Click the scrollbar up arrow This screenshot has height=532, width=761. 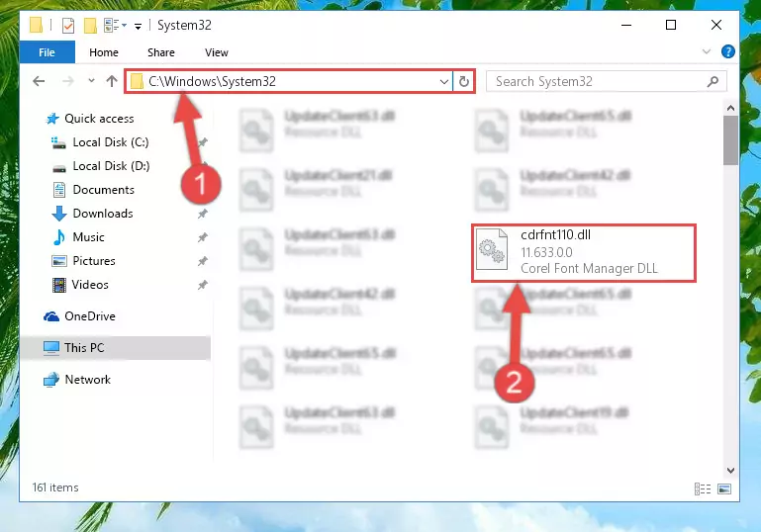730,108
